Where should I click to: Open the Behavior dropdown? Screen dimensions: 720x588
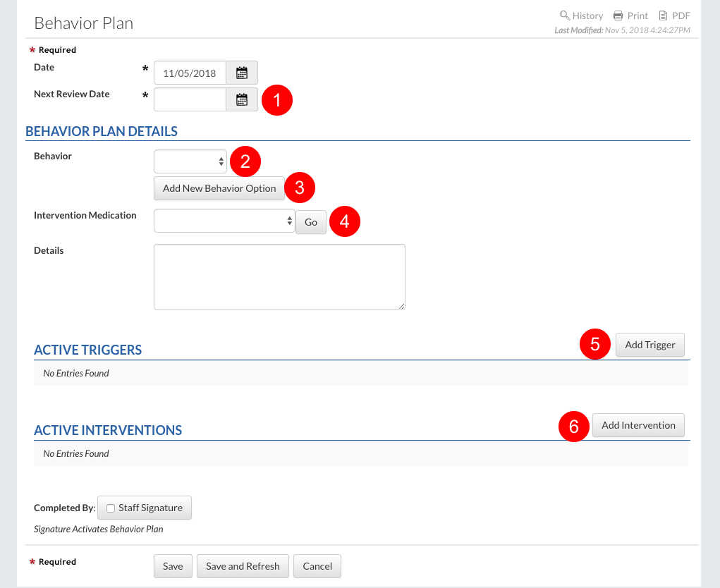tap(190, 161)
